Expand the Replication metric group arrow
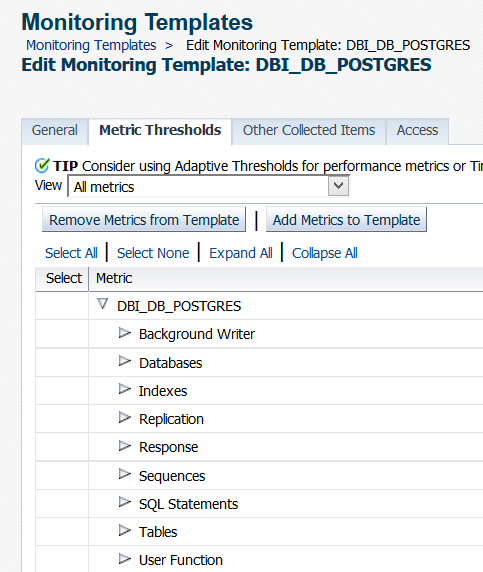The width and height of the screenshot is (483, 572). click(125, 418)
